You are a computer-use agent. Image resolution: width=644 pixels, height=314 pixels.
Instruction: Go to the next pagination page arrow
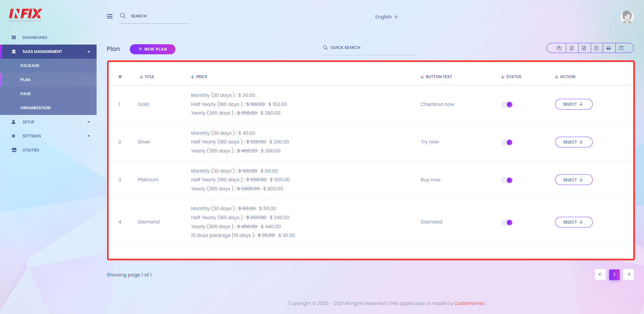(x=629, y=274)
